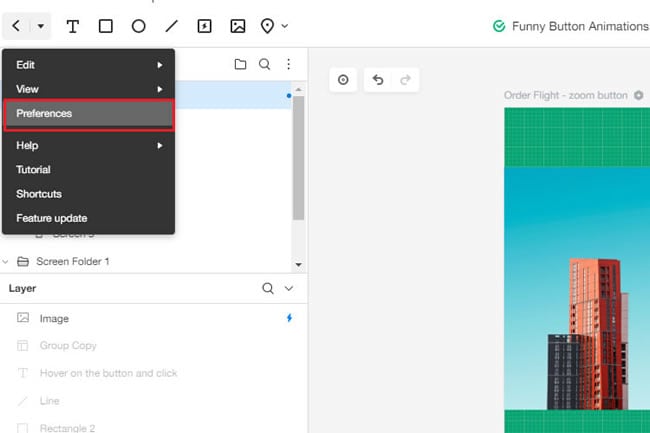Open the Edit submenu
Viewport: 650px width, 433px height.
tap(89, 65)
